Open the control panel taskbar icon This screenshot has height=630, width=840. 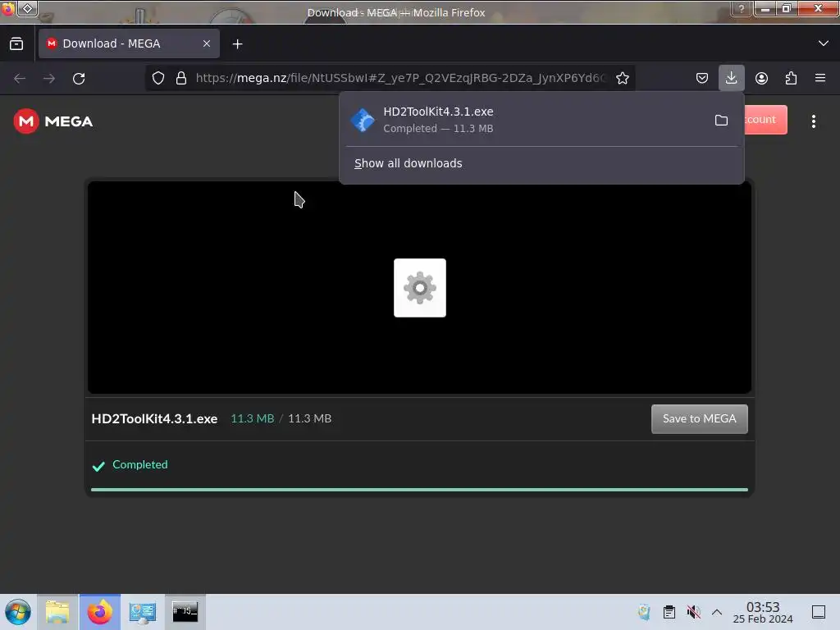click(143, 612)
